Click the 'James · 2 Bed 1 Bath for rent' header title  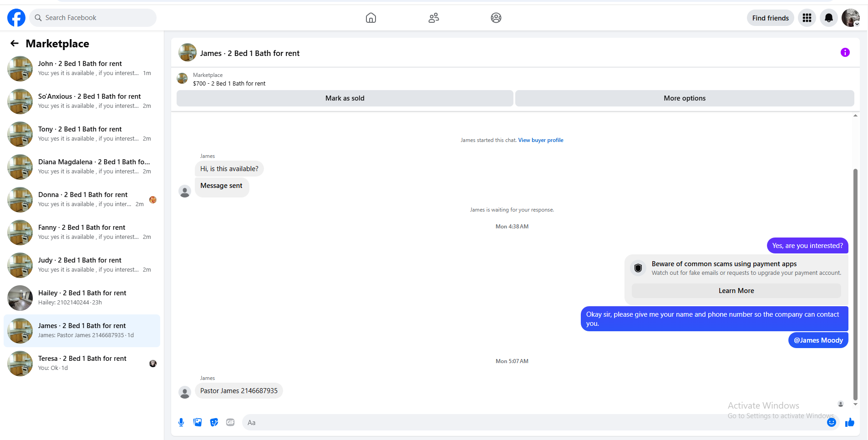[x=250, y=53]
